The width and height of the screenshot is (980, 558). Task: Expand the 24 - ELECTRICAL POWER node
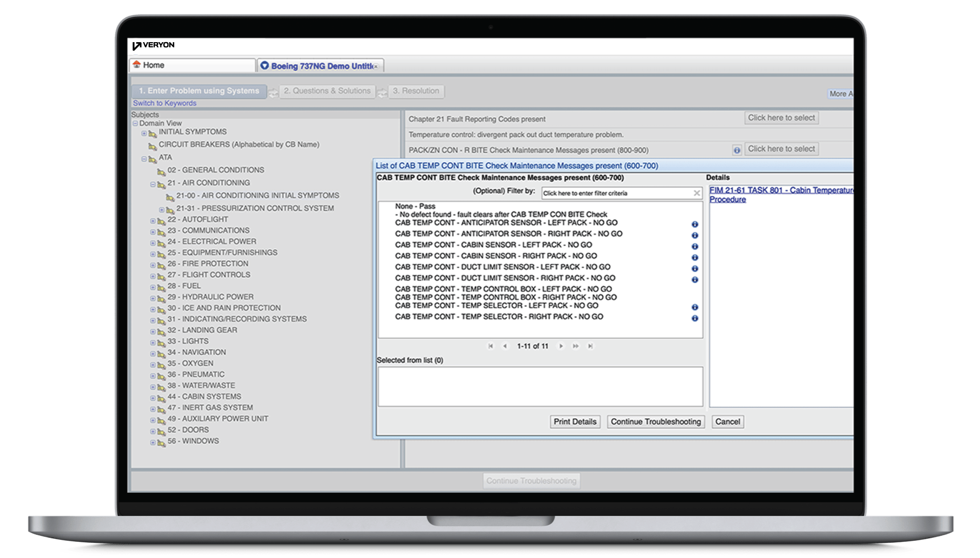click(x=153, y=243)
